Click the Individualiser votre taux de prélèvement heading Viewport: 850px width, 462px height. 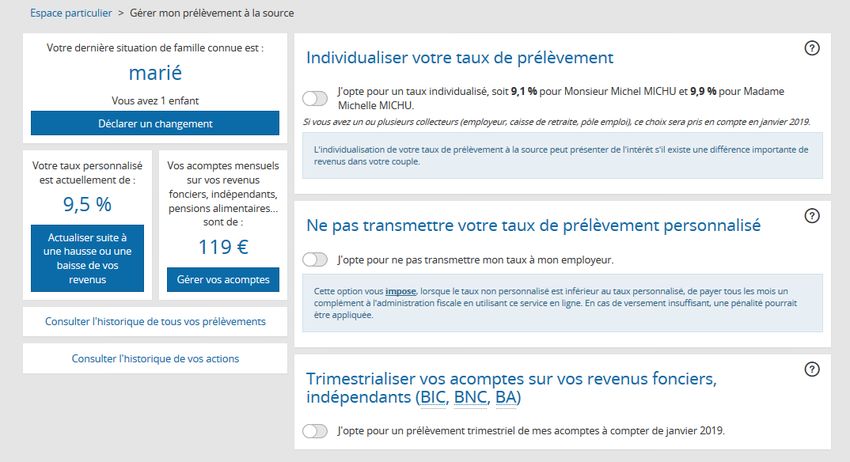coord(459,58)
